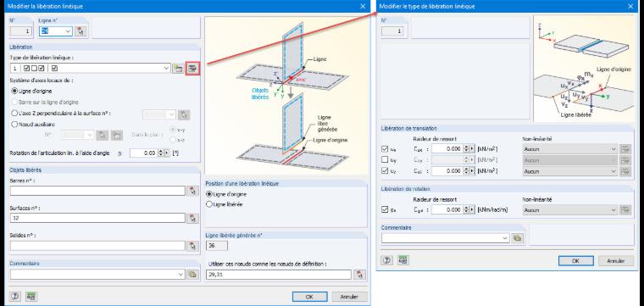Open Commentaire dropdown in left dialog

(181, 275)
